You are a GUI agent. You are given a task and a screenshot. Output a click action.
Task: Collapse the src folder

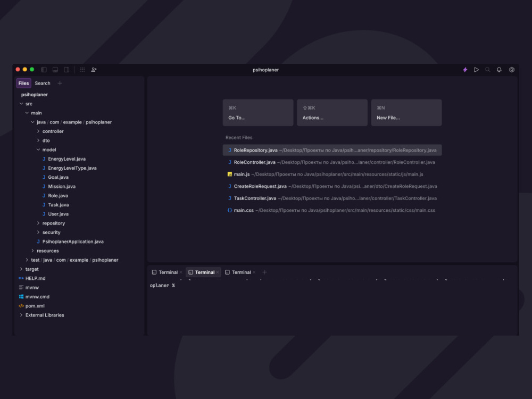(21, 104)
